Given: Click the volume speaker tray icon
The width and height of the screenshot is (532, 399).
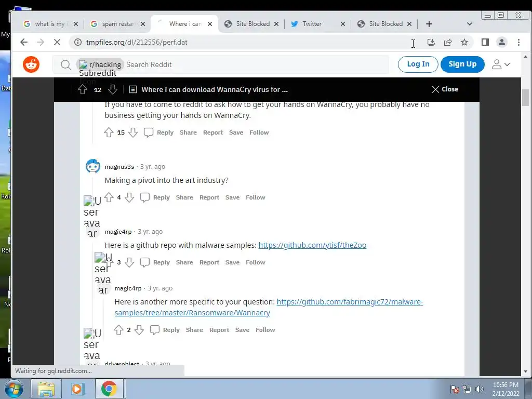Looking at the screenshot, I should (480, 389).
